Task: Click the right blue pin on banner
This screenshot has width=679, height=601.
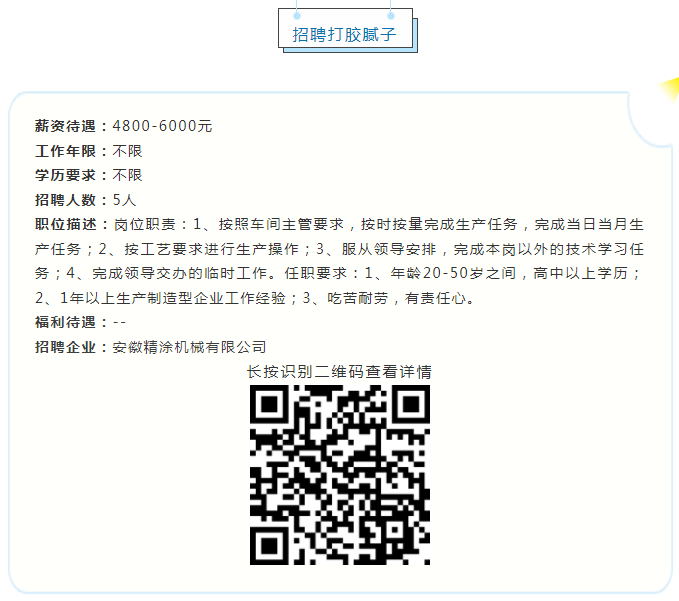Action: coord(391,16)
